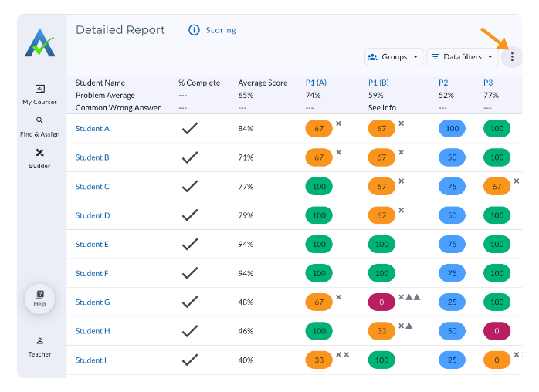Click See Info for common wrong answer

click(382, 108)
